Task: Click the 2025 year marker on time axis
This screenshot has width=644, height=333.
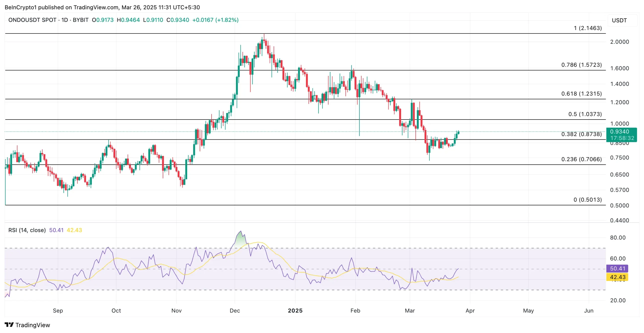Action: (295, 310)
